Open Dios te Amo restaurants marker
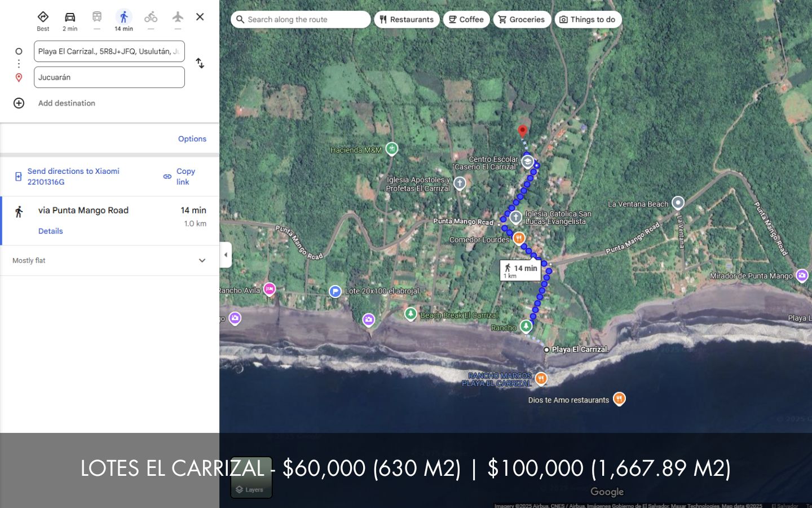The height and width of the screenshot is (508, 812). point(619,399)
